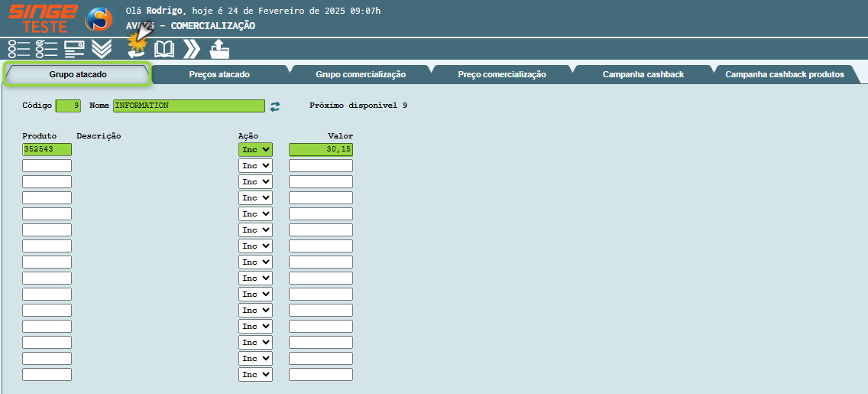The height and width of the screenshot is (394, 868).
Task: Click the Nome field containing INFORMATION
Action: (189, 106)
